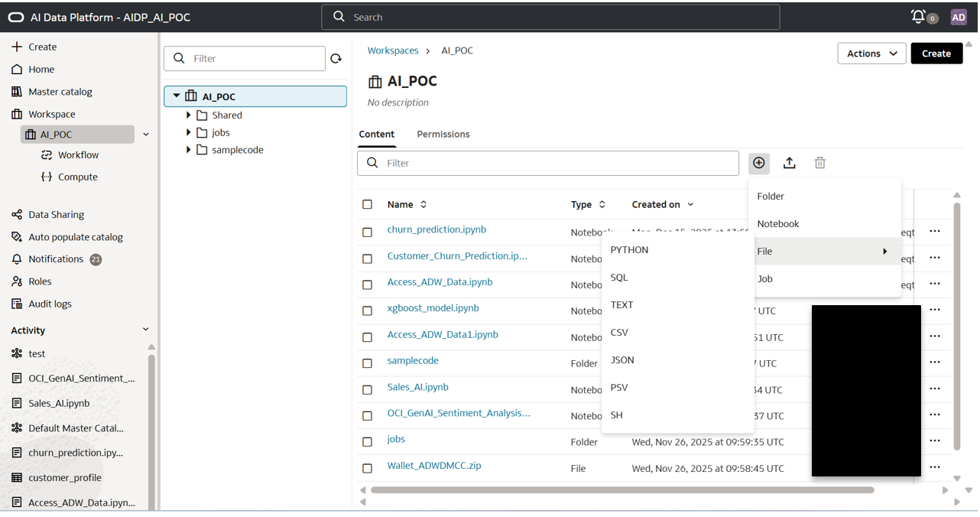The height and width of the screenshot is (517, 980).
Task: Select the Wallet_ADWDMCC.zip checkbox
Action: pos(368,468)
